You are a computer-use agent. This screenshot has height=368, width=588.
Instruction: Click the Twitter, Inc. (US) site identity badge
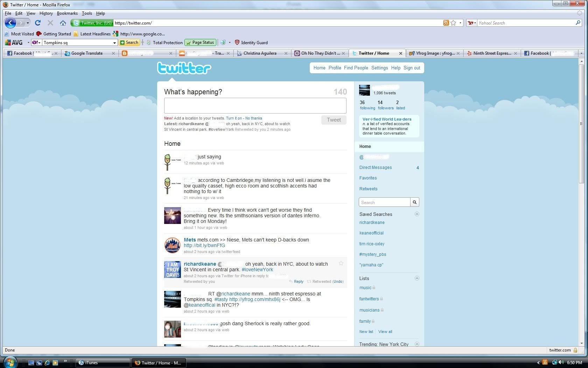92,23
